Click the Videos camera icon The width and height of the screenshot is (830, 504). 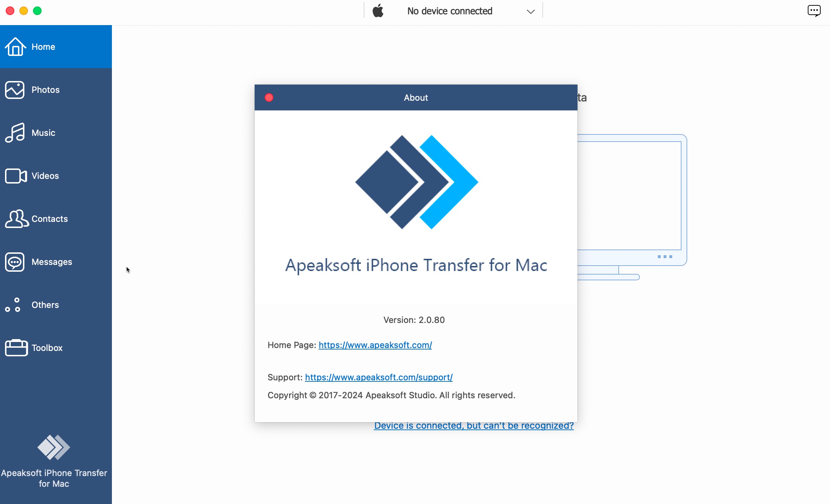(x=16, y=176)
